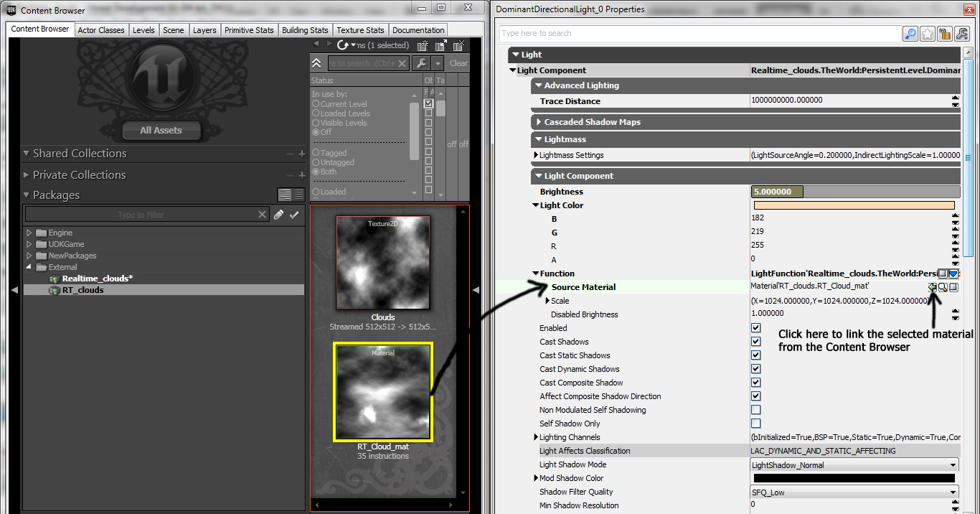The image size is (980, 514).
Task: Click the clear button beside Source Material
Action: point(953,287)
